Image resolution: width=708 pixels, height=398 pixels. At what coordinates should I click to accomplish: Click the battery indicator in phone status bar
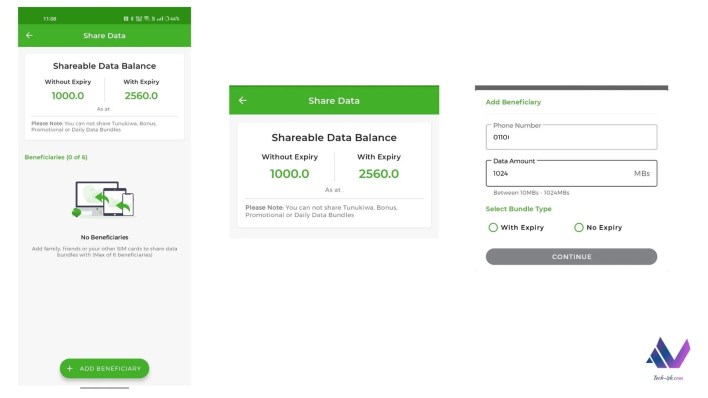172,19
